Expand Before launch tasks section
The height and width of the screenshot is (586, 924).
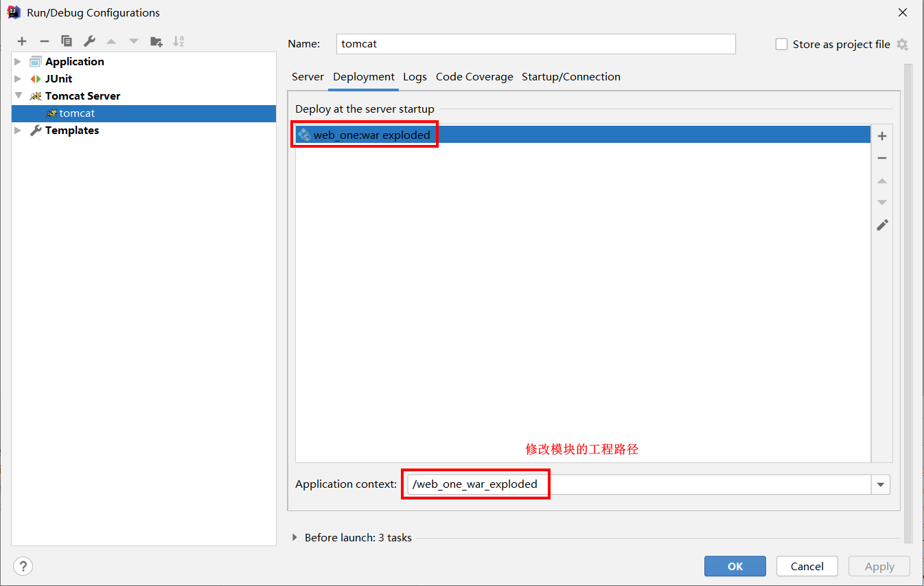(295, 537)
